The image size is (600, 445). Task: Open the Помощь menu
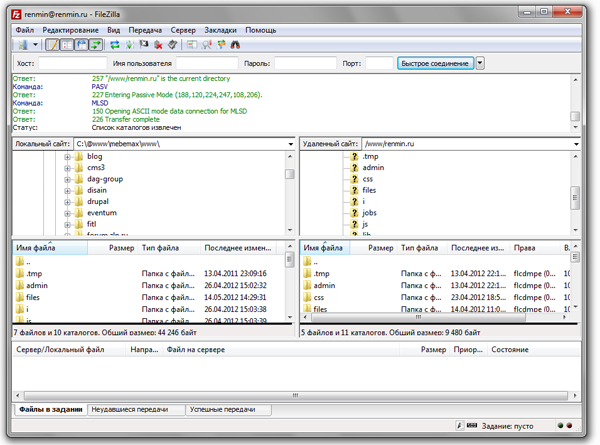[x=261, y=30]
